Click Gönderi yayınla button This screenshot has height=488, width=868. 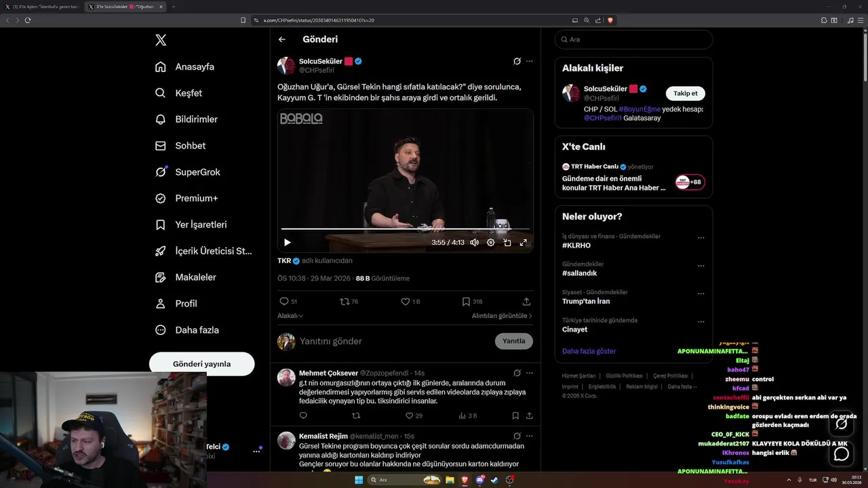click(x=201, y=364)
